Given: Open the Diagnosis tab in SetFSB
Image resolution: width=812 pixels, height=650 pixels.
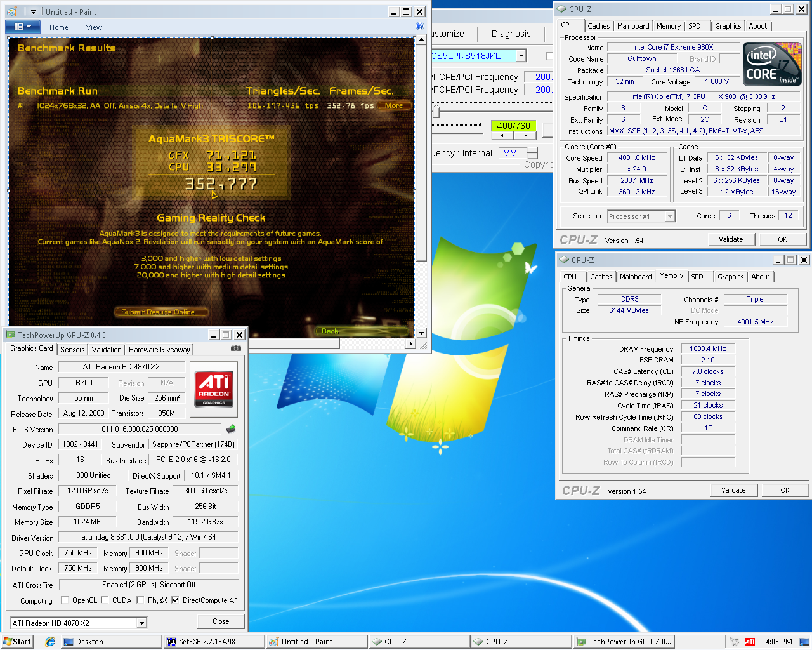Looking at the screenshot, I should coord(511,34).
